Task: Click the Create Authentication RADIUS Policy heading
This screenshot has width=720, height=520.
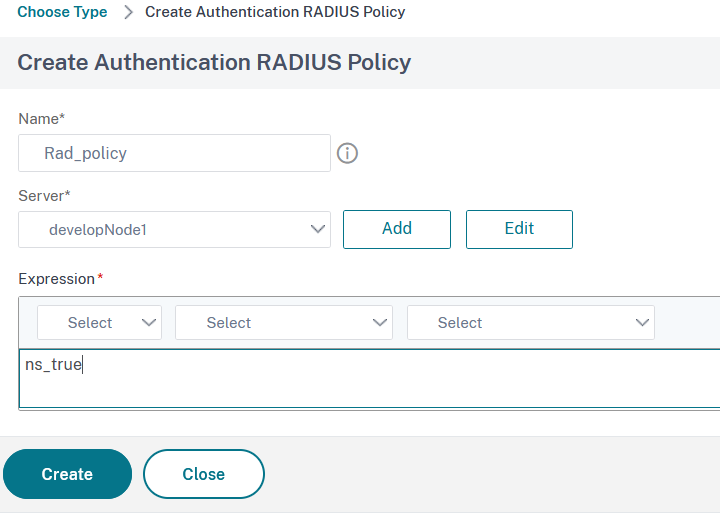Action: point(214,62)
